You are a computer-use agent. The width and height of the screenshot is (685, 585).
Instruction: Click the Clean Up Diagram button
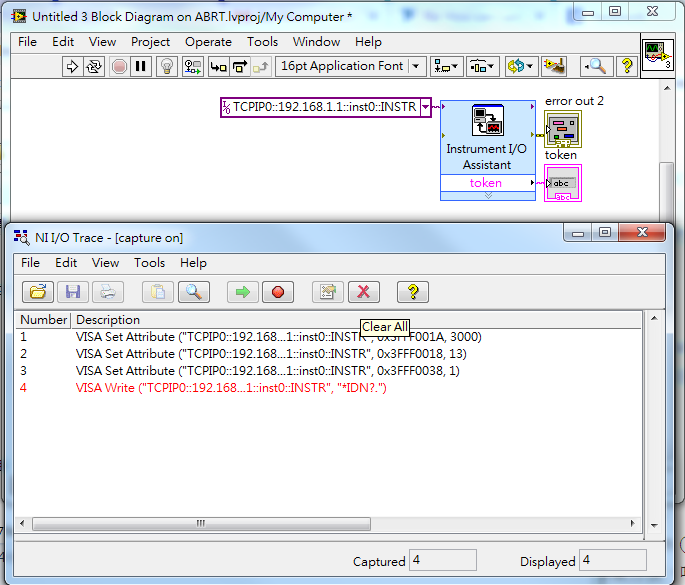(x=554, y=66)
